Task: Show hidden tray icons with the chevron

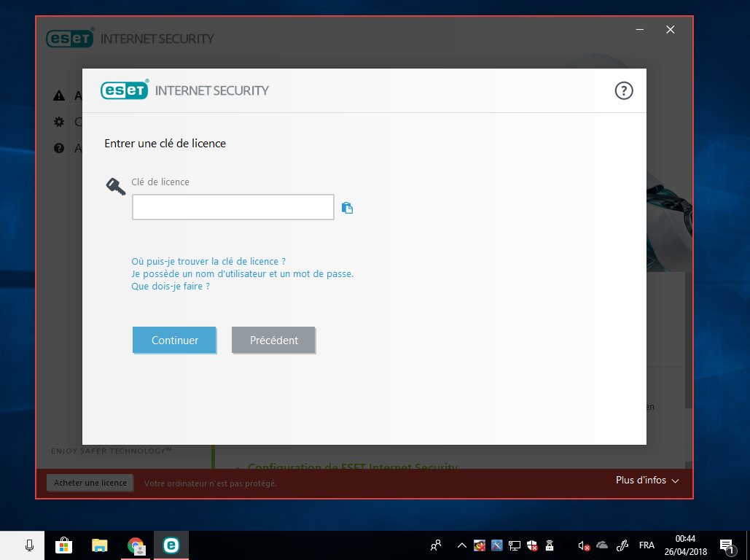Action: coord(461,545)
